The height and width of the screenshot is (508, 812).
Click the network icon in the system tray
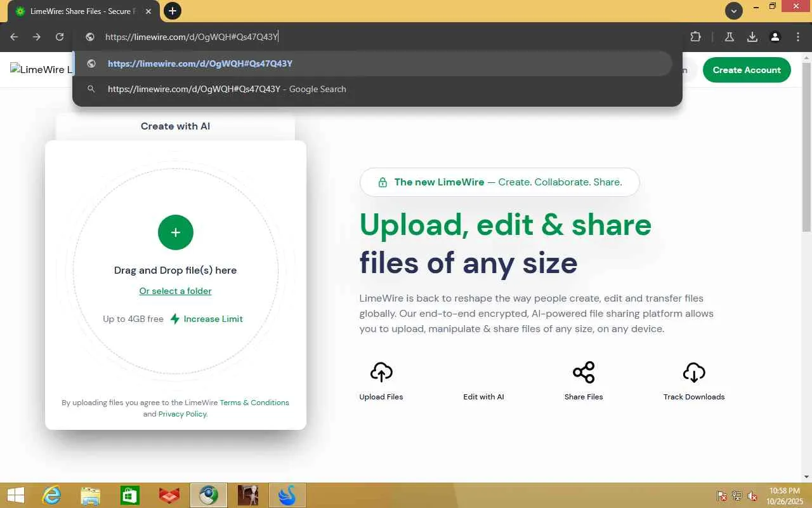(x=737, y=496)
